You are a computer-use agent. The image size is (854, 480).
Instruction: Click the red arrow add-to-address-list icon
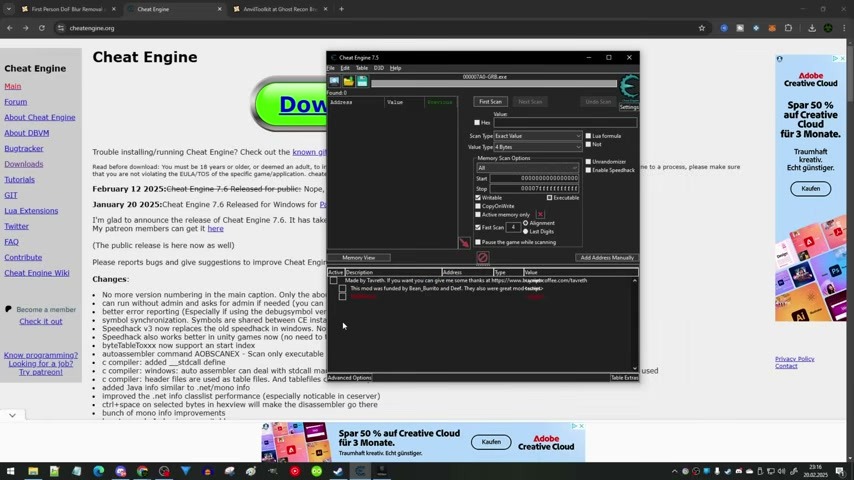[x=464, y=243]
